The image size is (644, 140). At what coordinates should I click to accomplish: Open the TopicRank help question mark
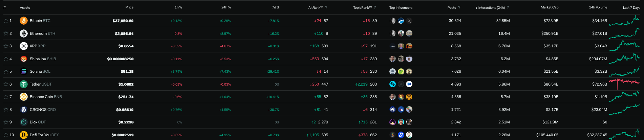click(x=375, y=7)
